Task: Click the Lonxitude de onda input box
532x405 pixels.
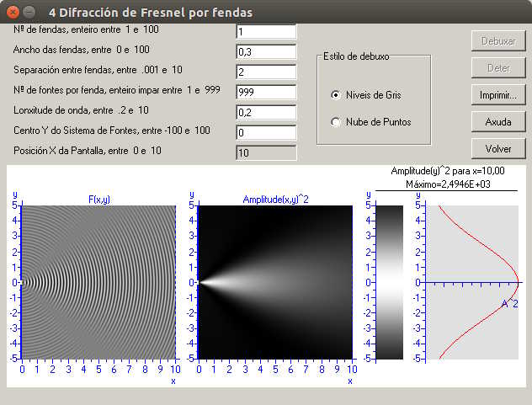Action: coord(266,112)
